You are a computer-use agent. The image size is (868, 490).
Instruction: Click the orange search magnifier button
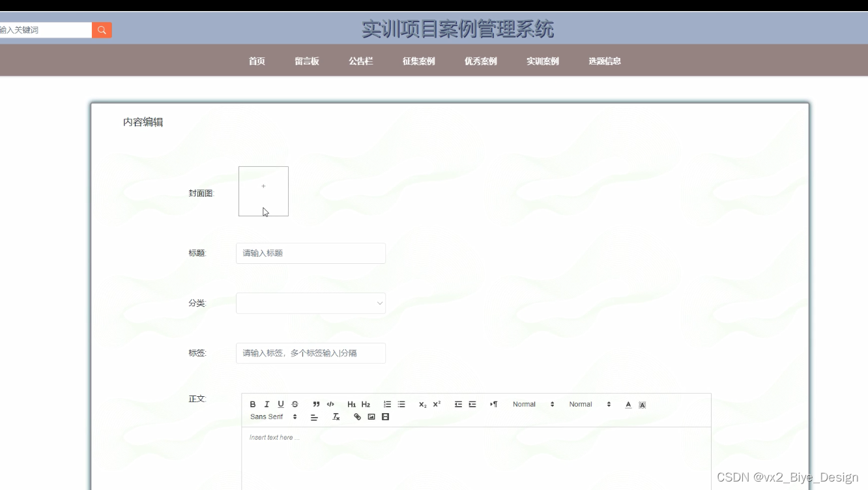click(x=102, y=30)
